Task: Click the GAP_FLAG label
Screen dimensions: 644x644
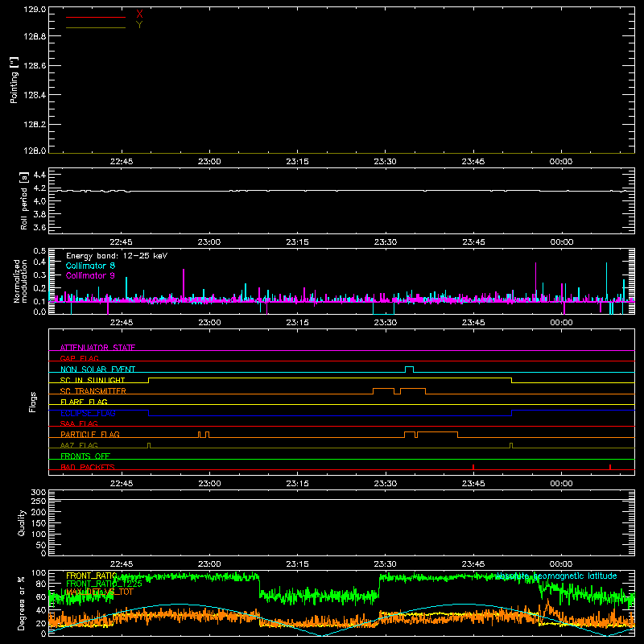Action: click(x=79, y=358)
